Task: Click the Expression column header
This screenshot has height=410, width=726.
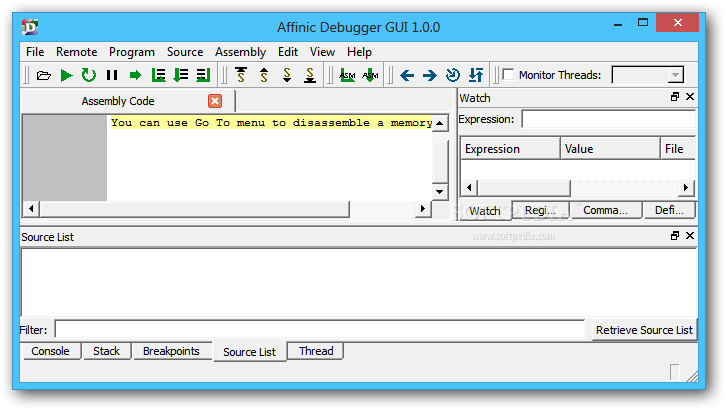Action: point(510,149)
